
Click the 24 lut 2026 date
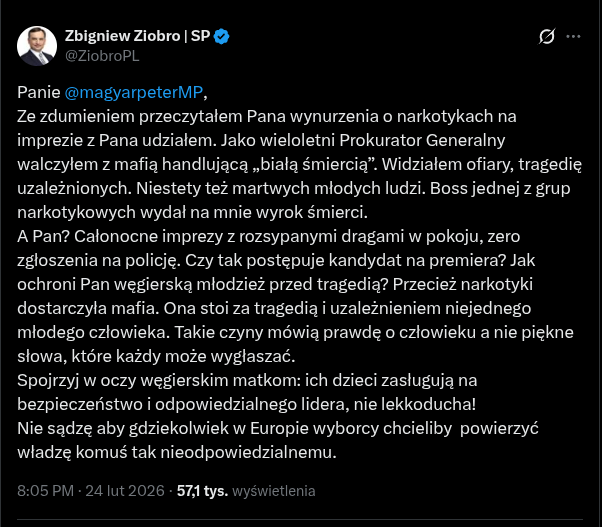tap(124, 491)
